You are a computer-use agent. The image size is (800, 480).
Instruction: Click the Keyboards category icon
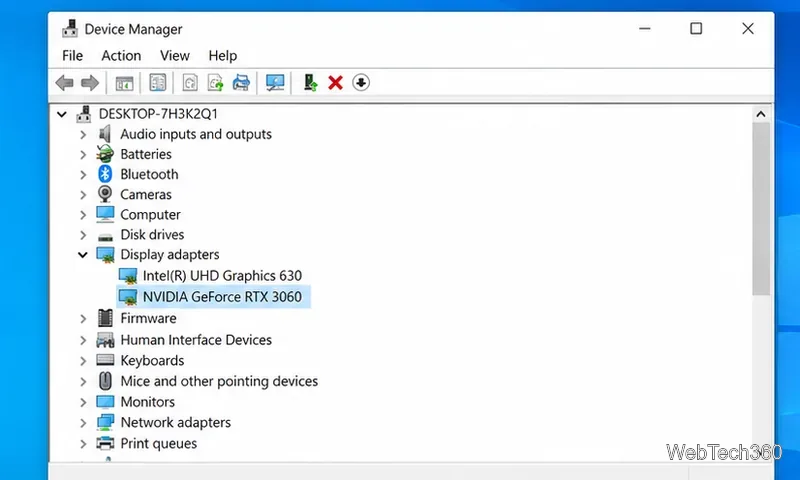click(x=105, y=360)
